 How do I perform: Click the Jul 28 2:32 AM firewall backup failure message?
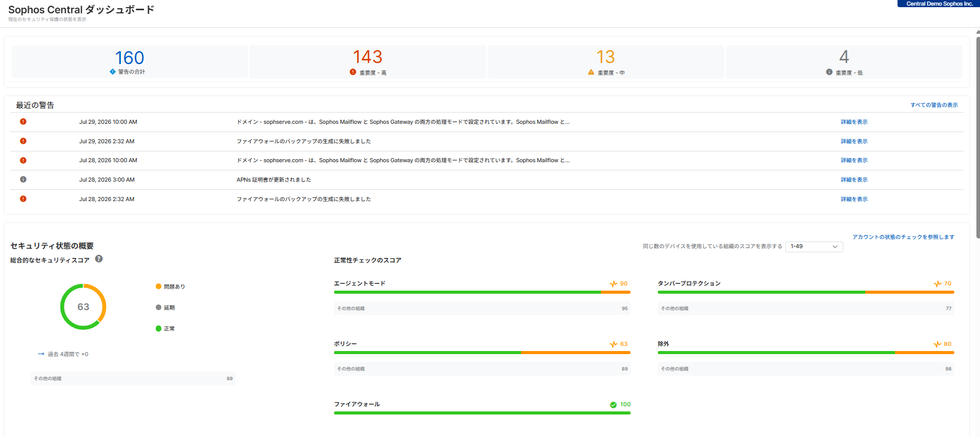click(x=304, y=199)
